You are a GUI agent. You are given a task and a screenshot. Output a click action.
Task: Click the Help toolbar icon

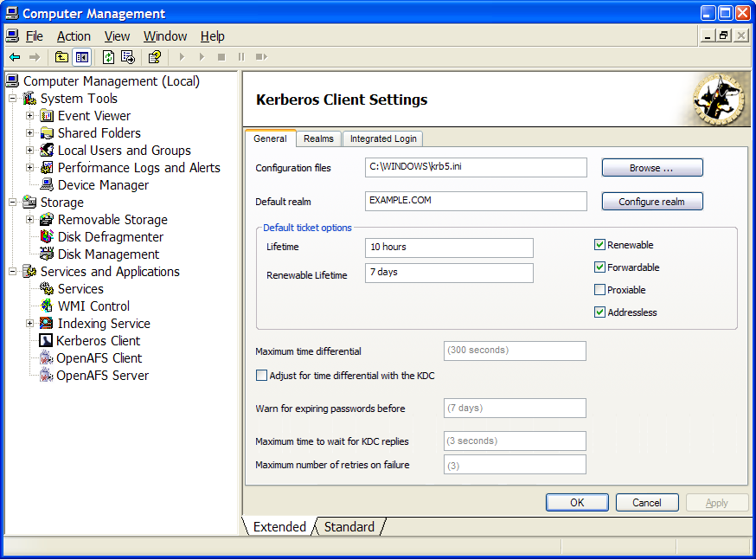155,57
